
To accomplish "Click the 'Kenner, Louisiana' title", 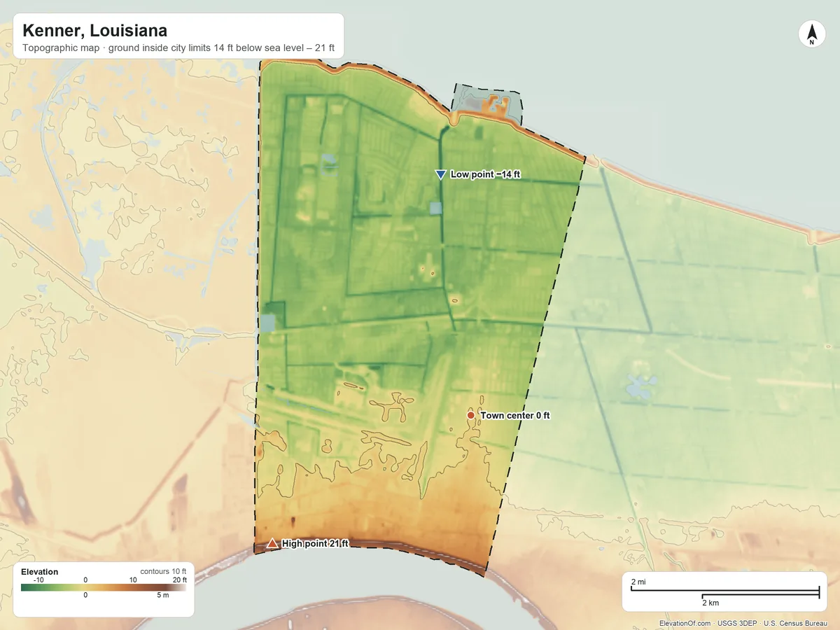I will point(94,31).
